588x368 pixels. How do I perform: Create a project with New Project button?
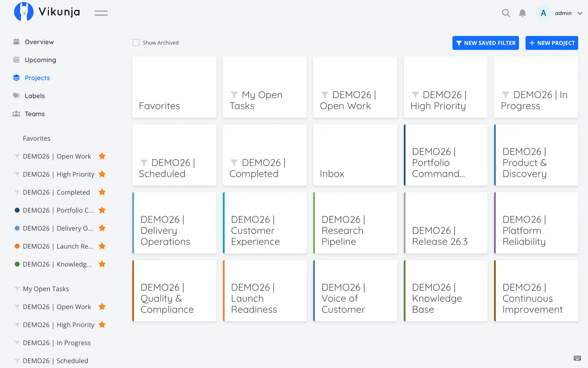pyautogui.click(x=552, y=43)
